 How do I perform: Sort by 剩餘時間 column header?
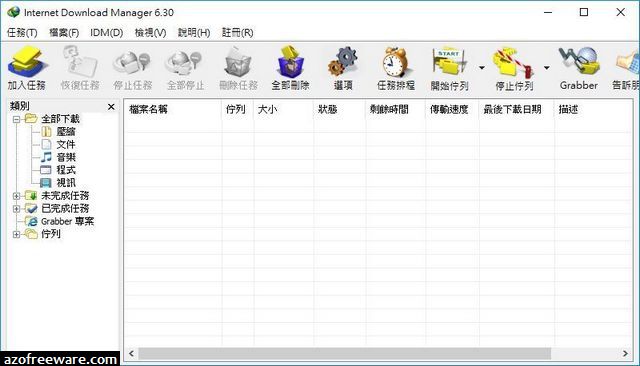(395, 109)
